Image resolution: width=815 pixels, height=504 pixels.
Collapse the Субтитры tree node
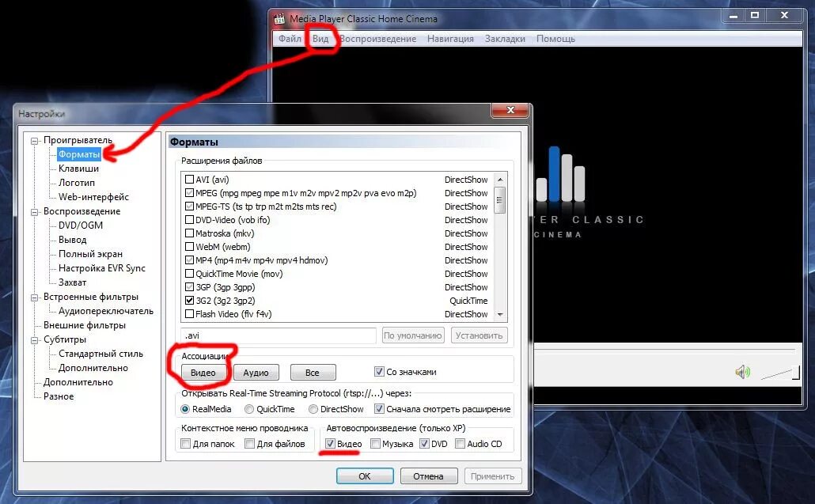click(x=34, y=340)
